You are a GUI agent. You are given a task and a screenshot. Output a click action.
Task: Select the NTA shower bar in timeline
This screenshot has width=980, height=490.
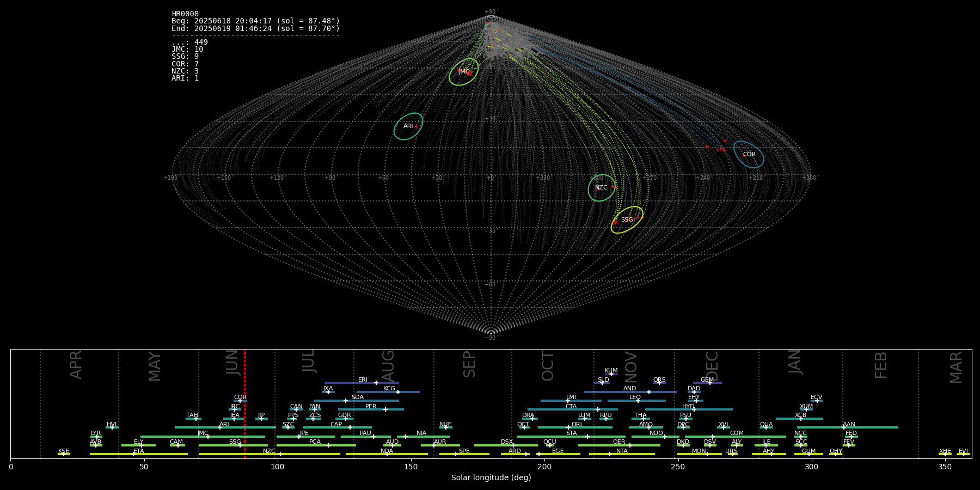point(622,454)
